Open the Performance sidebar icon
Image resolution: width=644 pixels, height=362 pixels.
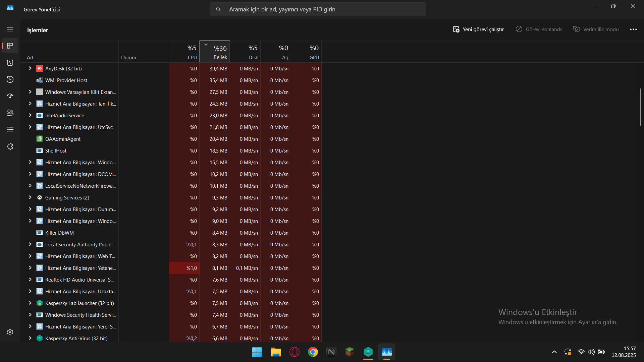[10, 63]
